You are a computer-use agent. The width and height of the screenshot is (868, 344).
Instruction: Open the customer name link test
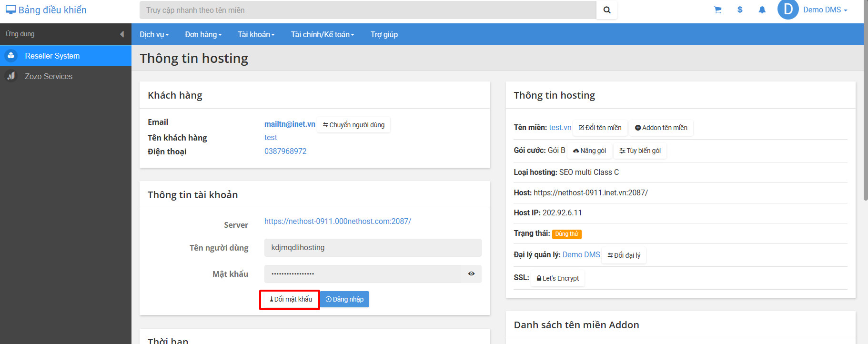click(x=271, y=137)
